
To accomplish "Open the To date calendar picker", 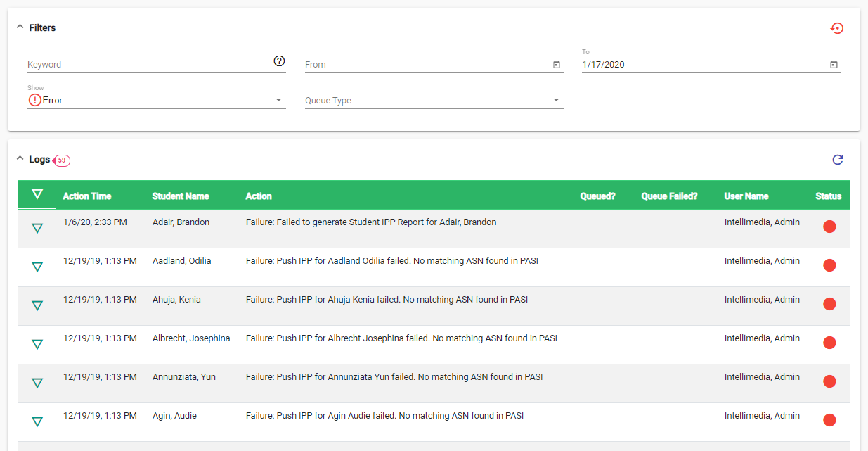I will tap(834, 65).
